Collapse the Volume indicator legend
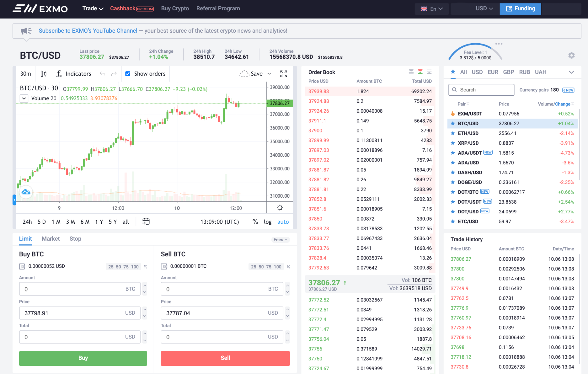Viewport: 588px width, 374px height. (x=24, y=98)
